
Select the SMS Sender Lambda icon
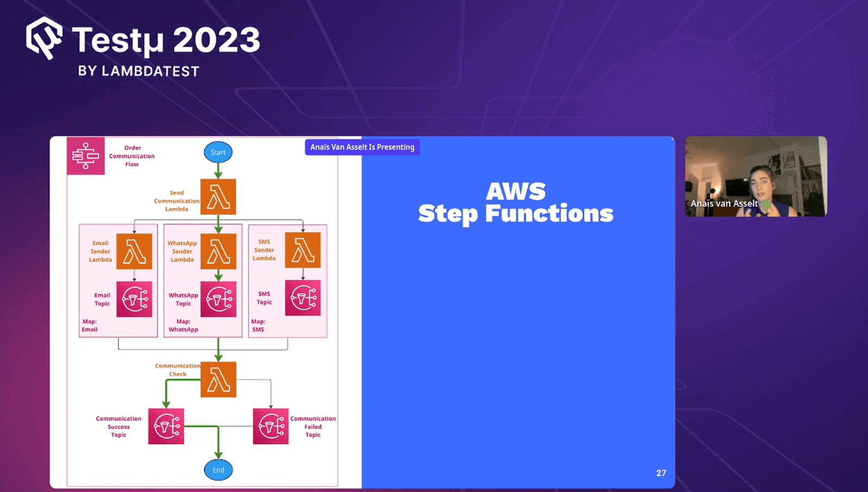(x=303, y=250)
